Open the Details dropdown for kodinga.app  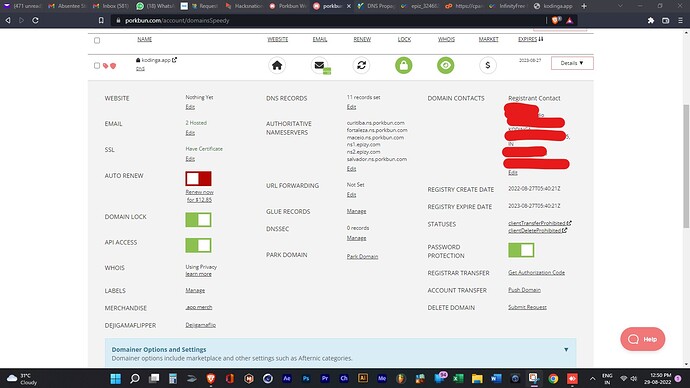pyautogui.click(x=572, y=63)
